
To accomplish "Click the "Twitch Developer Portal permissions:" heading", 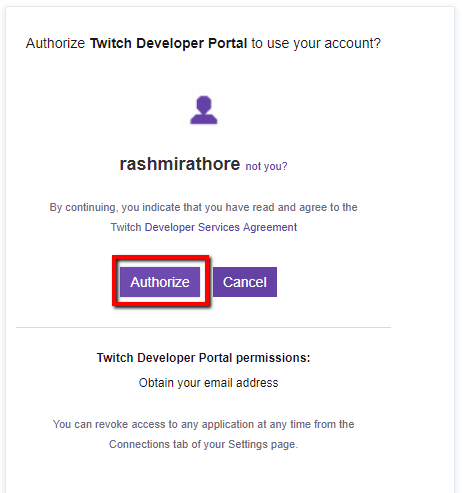I will click(203, 358).
